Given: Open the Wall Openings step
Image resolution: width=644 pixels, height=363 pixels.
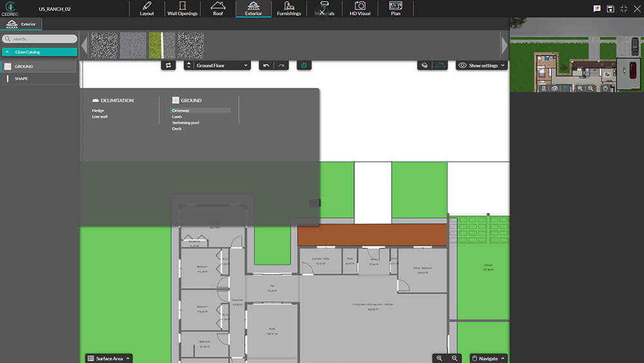Looking at the screenshot, I should (x=182, y=8).
